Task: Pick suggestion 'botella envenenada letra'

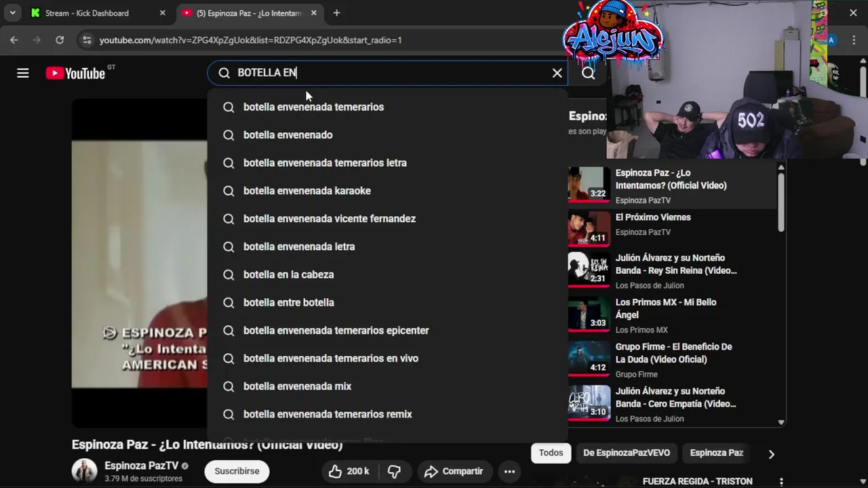Action: [x=387, y=247]
